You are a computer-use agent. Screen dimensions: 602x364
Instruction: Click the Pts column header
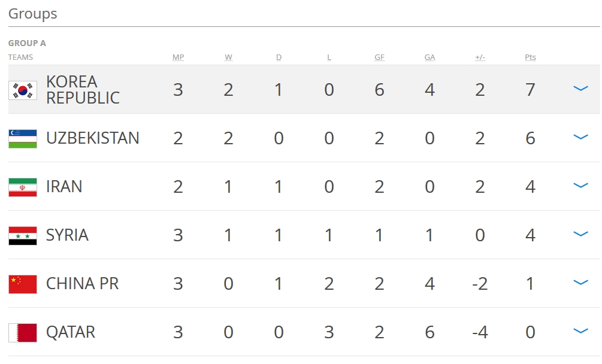[x=530, y=57]
